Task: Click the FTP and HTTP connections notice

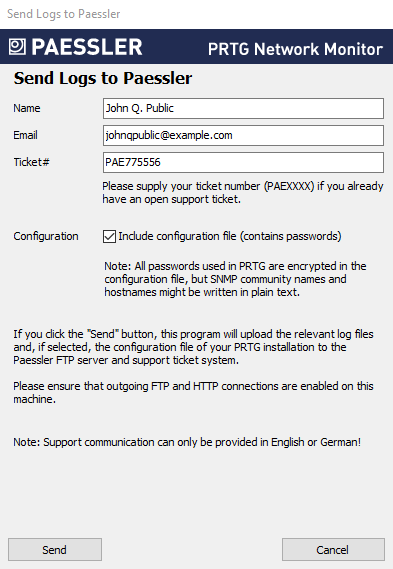Action: coord(193,392)
